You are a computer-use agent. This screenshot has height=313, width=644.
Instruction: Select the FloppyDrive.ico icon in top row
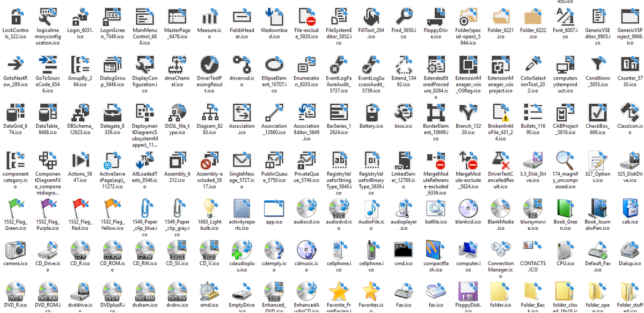435,17
